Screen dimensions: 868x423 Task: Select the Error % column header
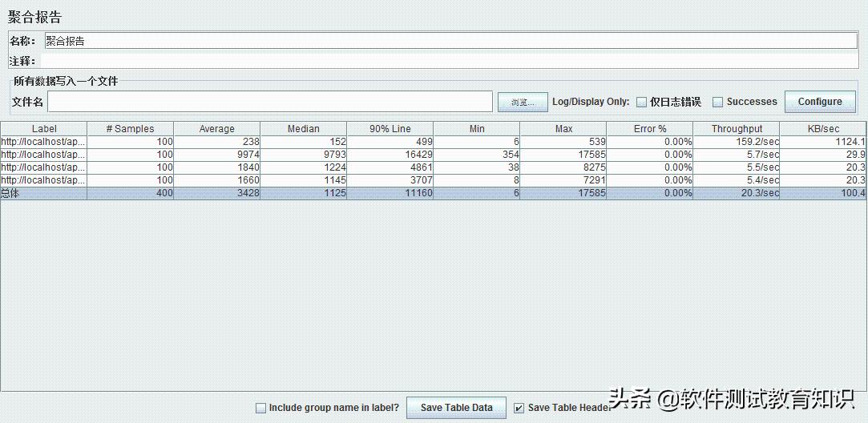(x=649, y=129)
